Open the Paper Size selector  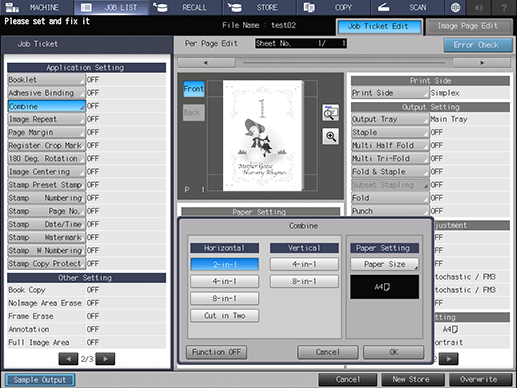(x=384, y=264)
